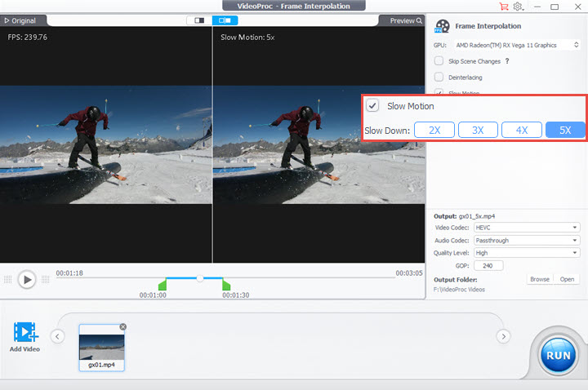Select the gx01.mp4 video thumbnail
This screenshot has width=588, height=390.
coord(102,344)
